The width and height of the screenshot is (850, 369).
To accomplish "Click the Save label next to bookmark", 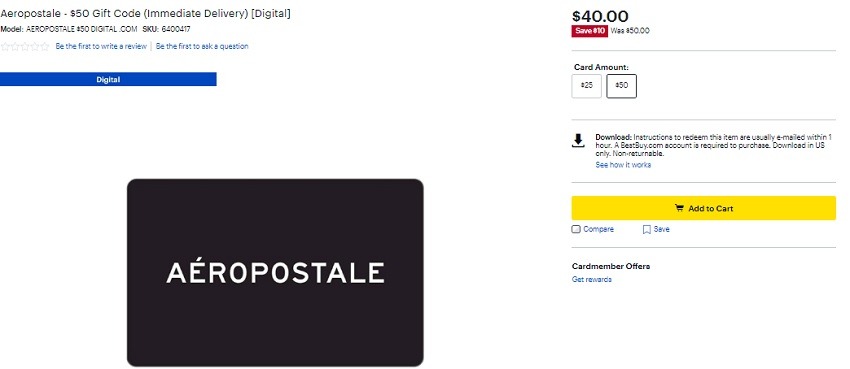I will (x=661, y=229).
